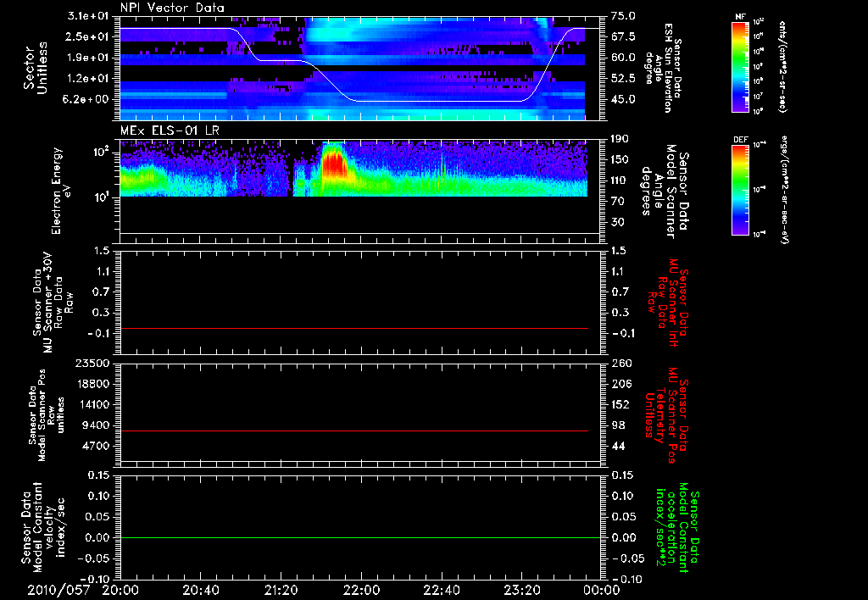Click the red high-flux burst in ELS spectrogram

click(334, 164)
